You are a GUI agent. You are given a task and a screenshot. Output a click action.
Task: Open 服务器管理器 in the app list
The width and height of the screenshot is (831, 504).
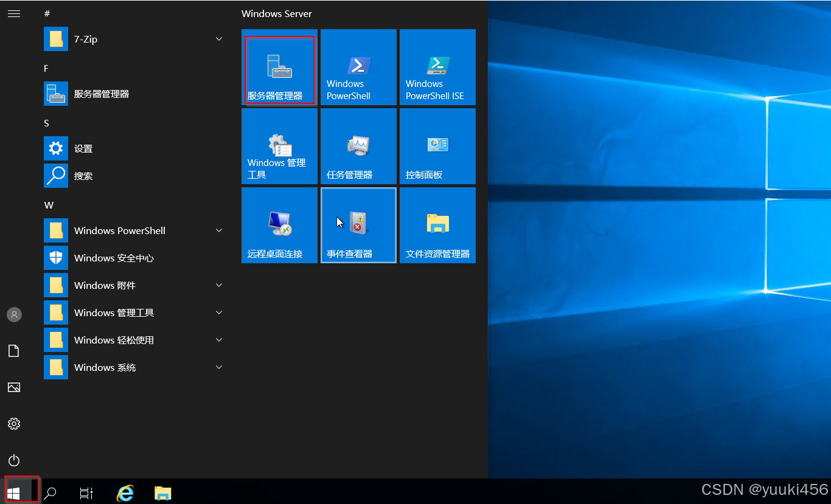pos(135,94)
